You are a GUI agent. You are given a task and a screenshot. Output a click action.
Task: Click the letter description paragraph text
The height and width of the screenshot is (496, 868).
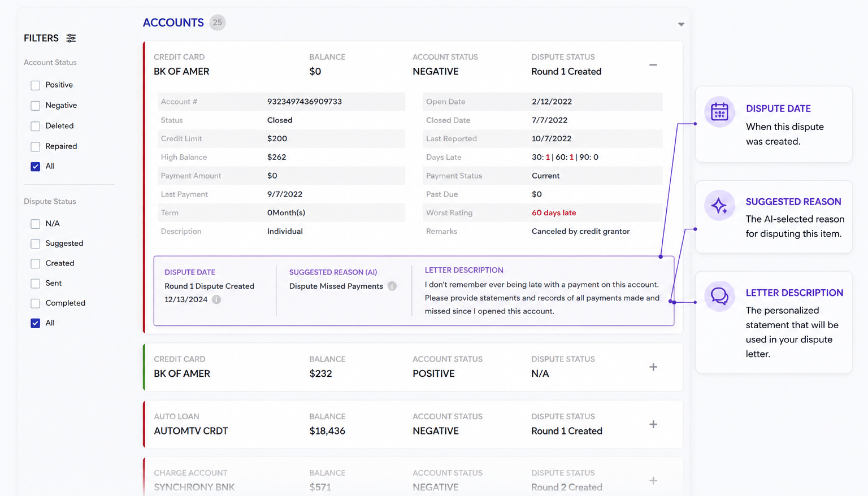coord(542,298)
